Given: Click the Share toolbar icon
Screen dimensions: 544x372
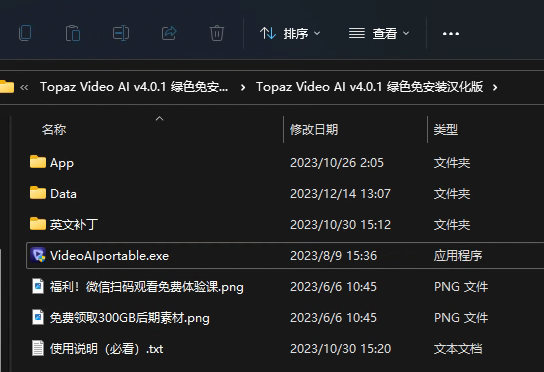Looking at the screenshot, I should [169, 33].
